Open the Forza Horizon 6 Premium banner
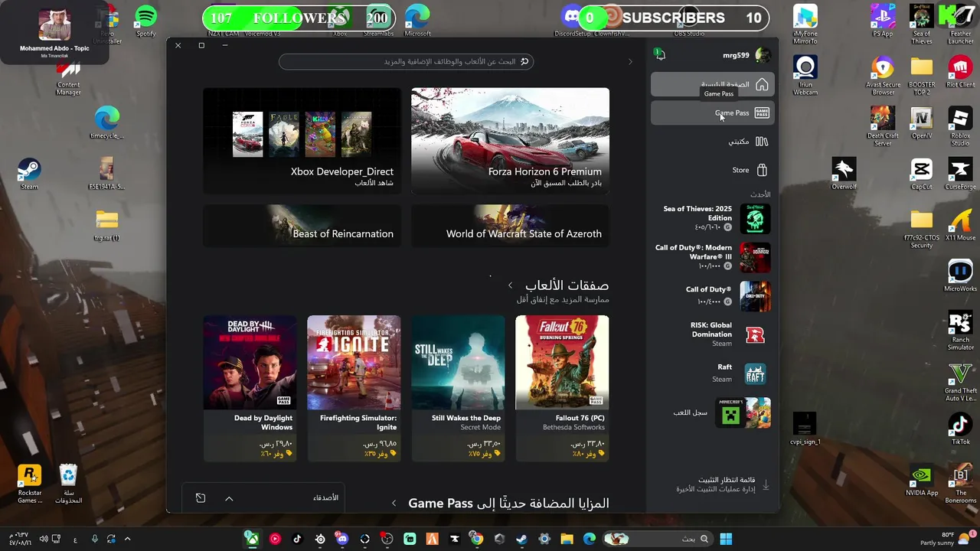980x551 pixels. point(510,140)
